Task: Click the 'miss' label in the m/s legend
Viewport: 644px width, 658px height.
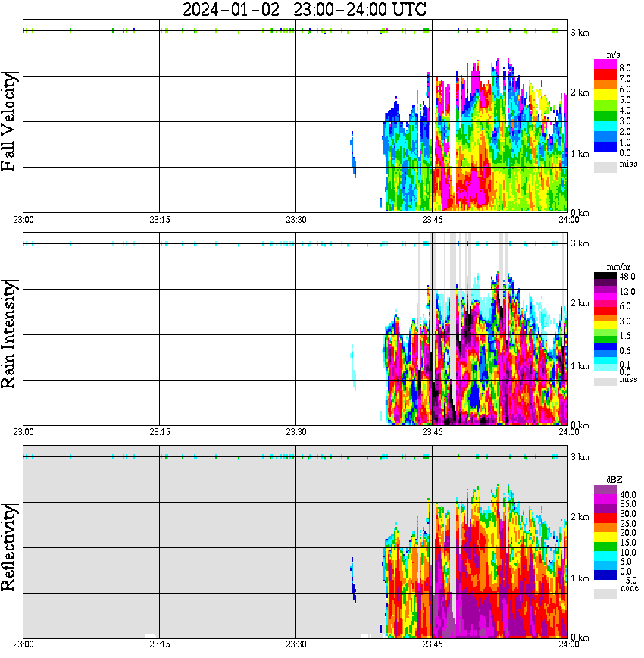Action: click(x=628, y=164)
